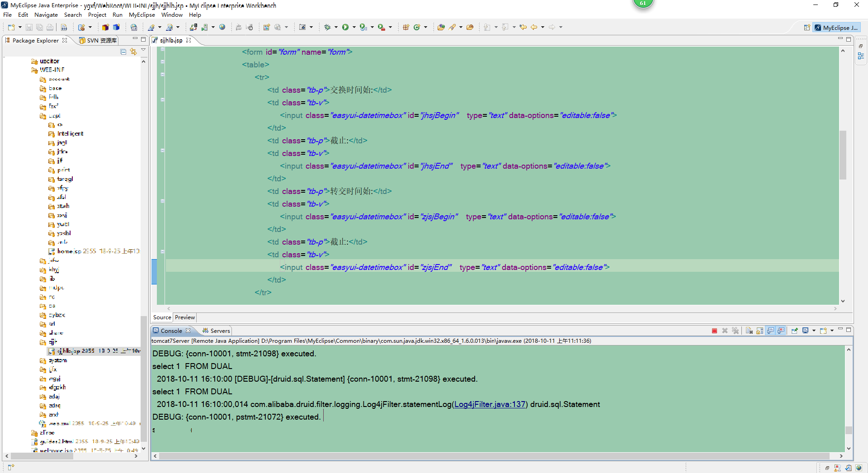Collapse the form tag fold marker
Image resolution: width=868 pixels, height=473 pixels.
pyautogui.click(x=162, y=49)
